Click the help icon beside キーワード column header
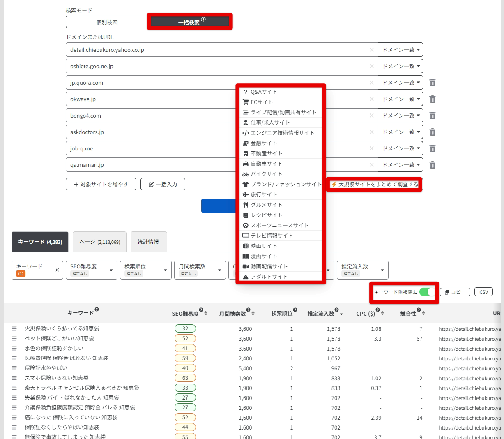Image resolution: width=504 pixels, height=439 pixels. [x=97, y=310]
